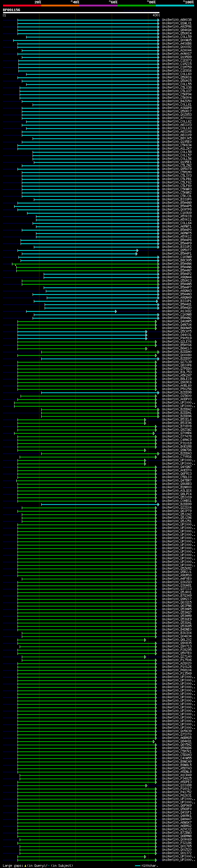The image size is (197, 868).
Task: Click the orange ~40% legend bar
Action: 60,6
